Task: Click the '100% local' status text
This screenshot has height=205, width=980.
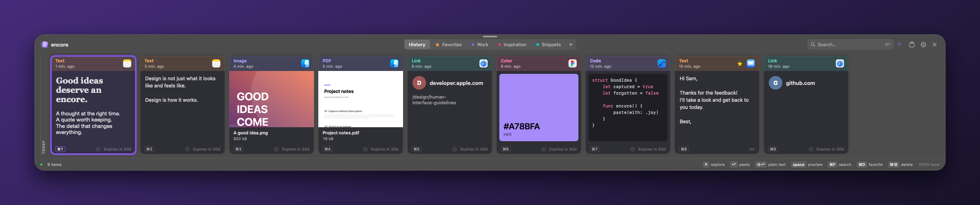Action: (x=929, y=165)
